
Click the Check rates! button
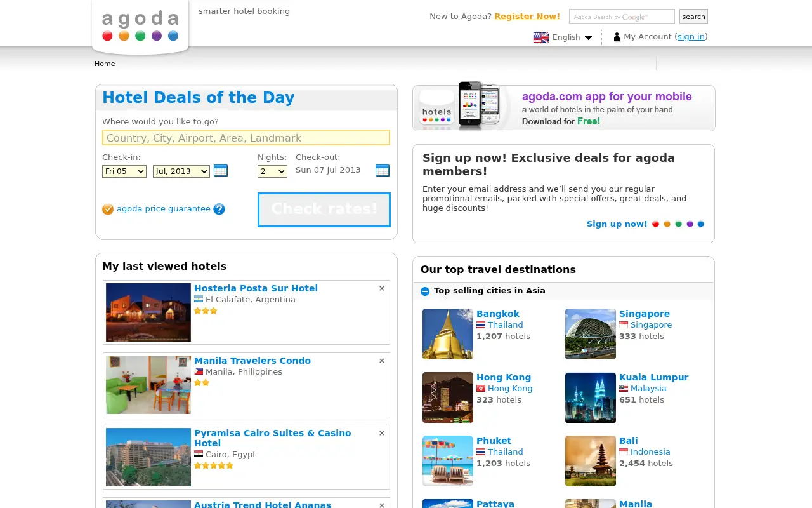coord(324,210)
